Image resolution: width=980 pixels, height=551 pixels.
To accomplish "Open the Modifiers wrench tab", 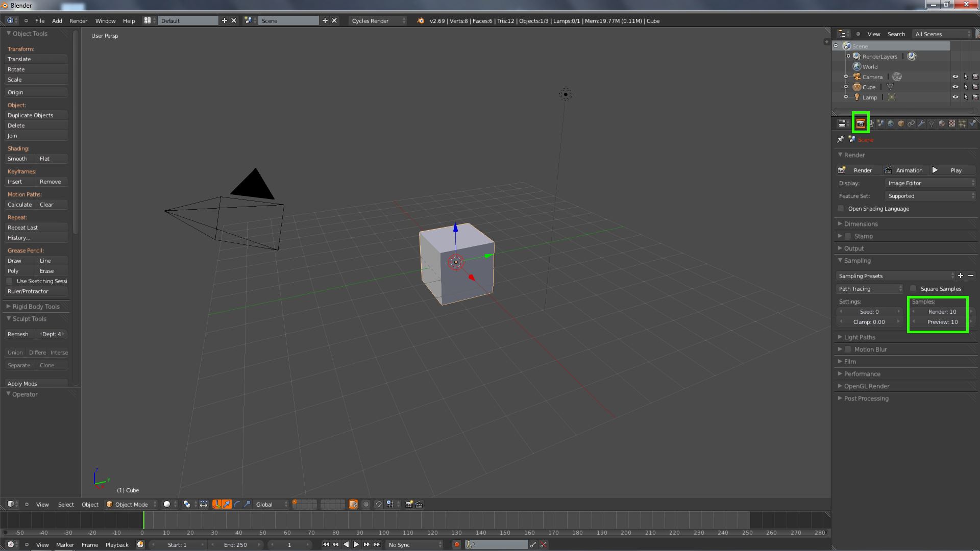I will coord(921,123).
